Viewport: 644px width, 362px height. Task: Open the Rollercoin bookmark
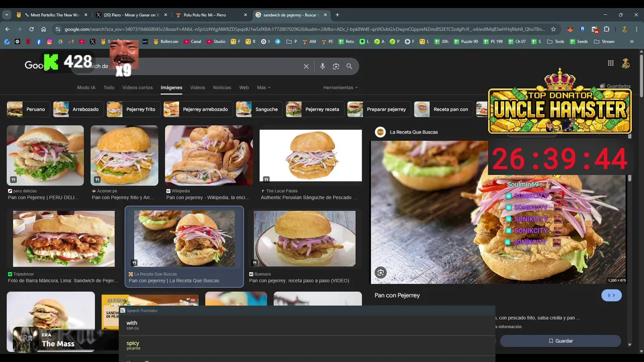166,42
